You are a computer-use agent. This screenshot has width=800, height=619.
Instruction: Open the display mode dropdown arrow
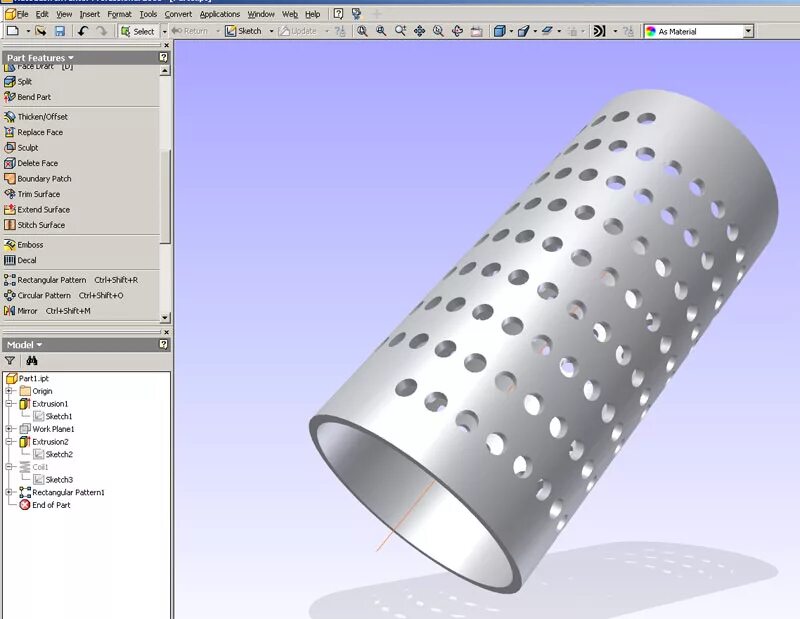tap(511, 31)
